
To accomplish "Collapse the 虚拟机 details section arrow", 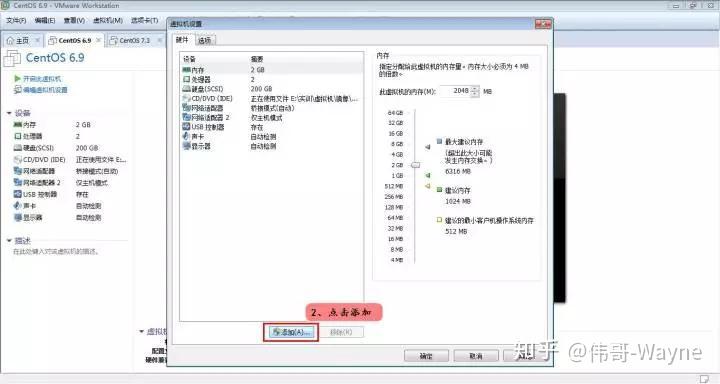I will [141, 331].
